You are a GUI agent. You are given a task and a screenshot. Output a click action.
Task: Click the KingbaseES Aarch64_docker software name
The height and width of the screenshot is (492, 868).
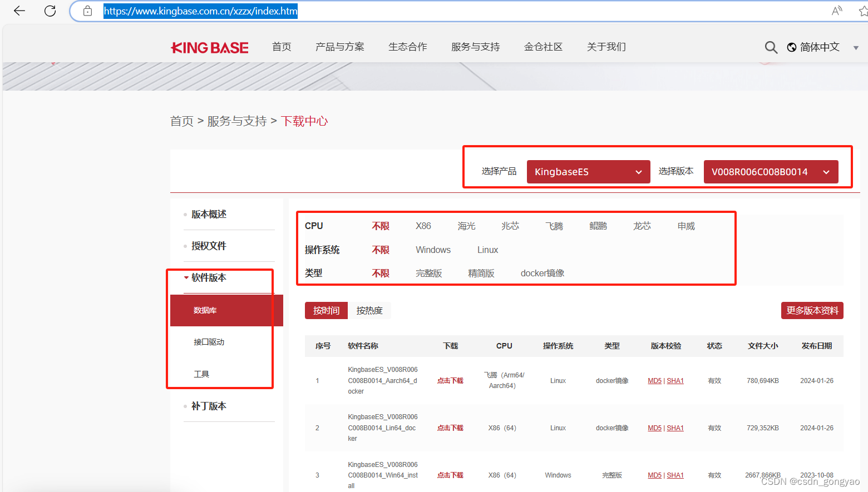click(x=383, y=381)
